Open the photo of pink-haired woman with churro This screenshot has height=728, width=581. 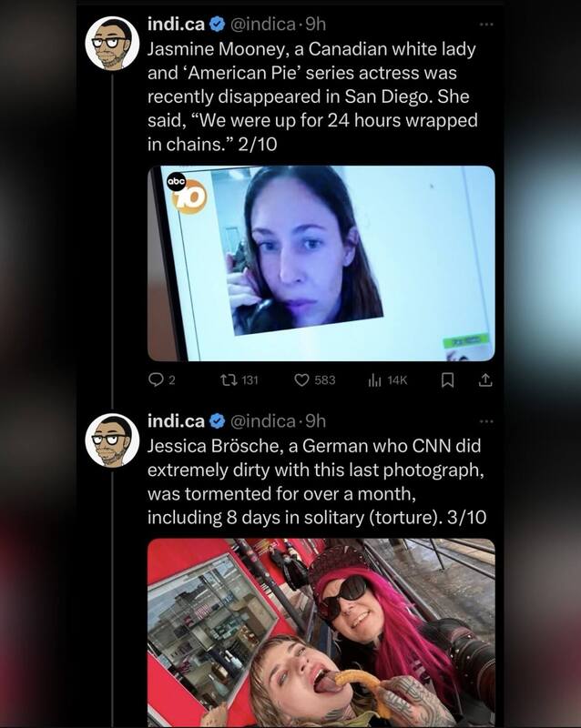point(321,632)
